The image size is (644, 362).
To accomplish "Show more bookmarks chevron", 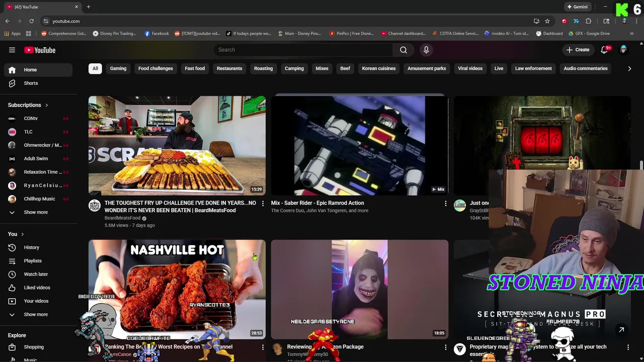I will click(632, 34).
